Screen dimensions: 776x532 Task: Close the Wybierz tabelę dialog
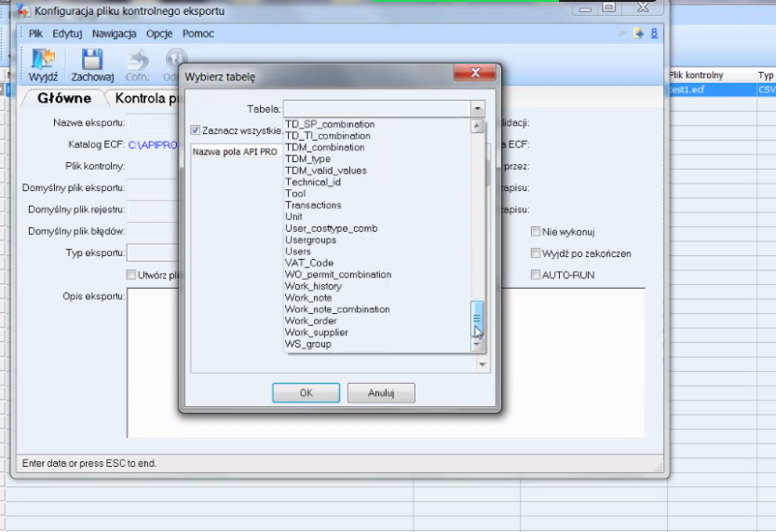click(x=474, y=73)
